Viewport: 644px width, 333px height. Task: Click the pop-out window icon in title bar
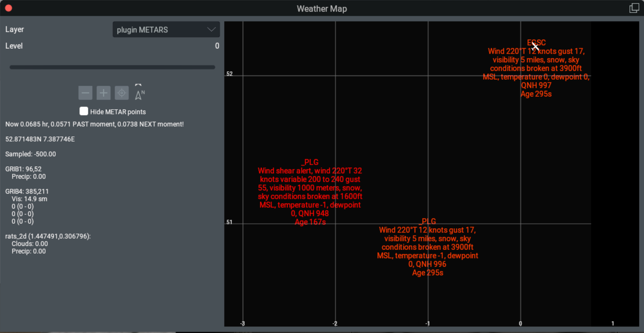point(634,8)
